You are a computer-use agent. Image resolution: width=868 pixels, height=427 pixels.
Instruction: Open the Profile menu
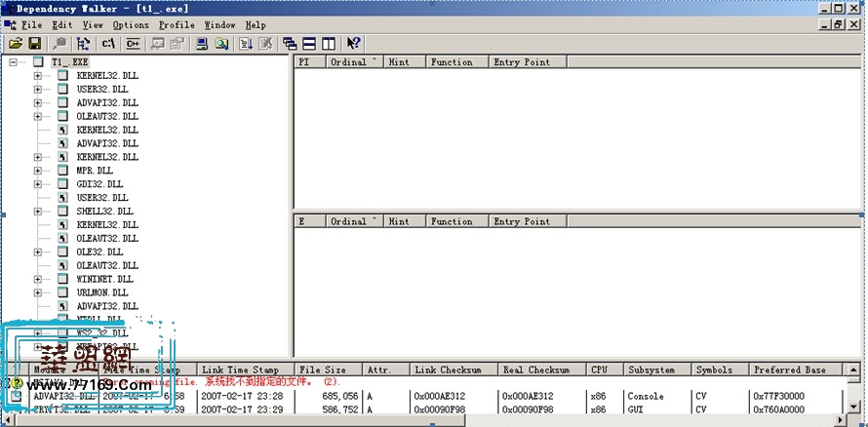(x=177, y=24)
